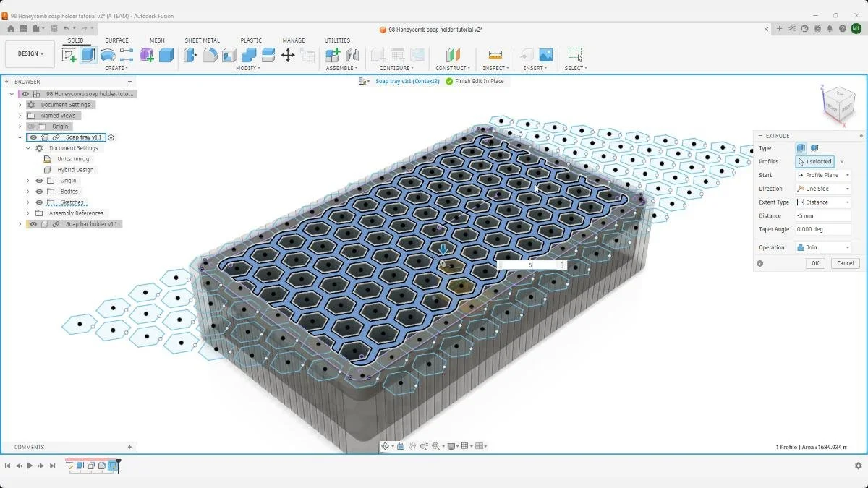
Task: Select the Box primitive tool
Action: point(166,55)
